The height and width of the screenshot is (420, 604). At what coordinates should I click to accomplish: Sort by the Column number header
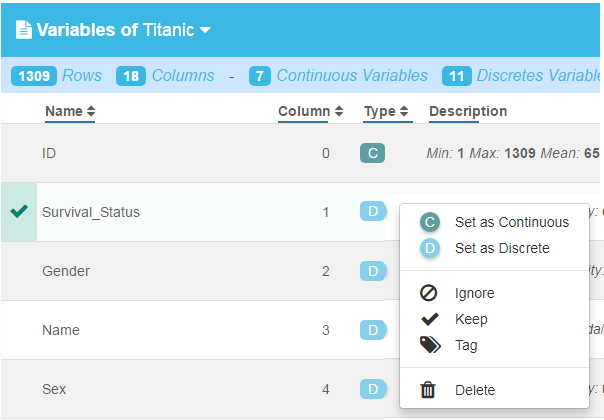[311, 111]
